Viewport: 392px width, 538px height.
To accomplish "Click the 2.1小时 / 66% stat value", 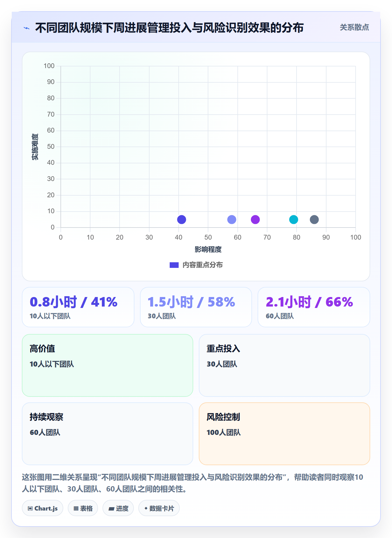I will point(309,302).
